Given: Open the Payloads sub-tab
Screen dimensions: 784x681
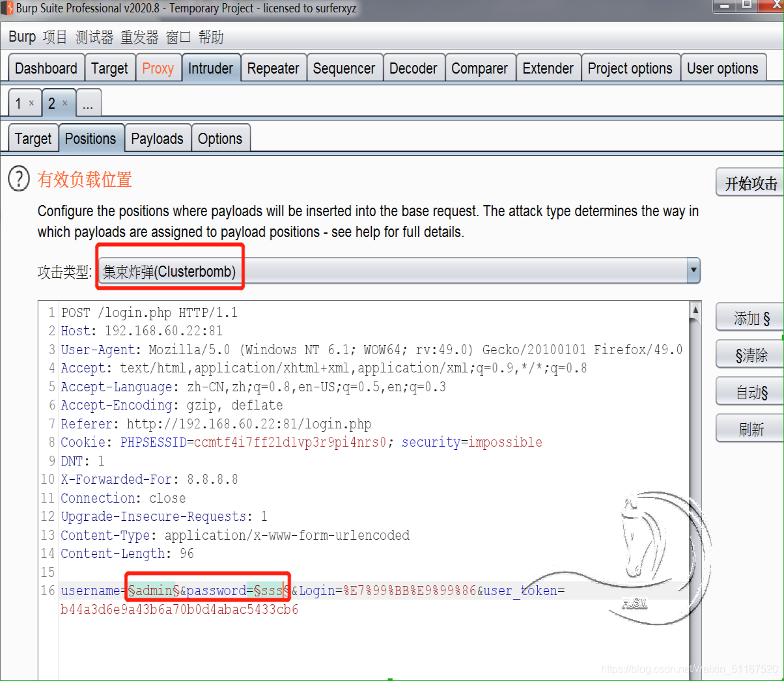Looking at the screenshot, I should (x=157, y=138).
